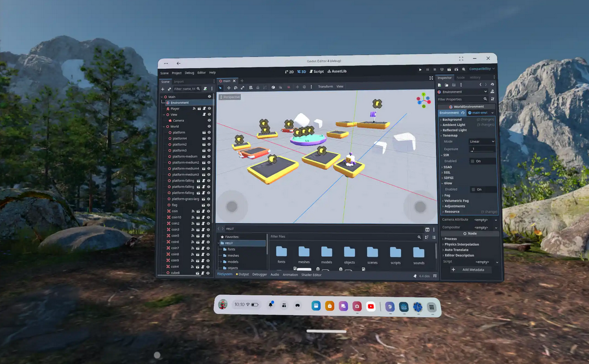Toggle distraction-free mode expand icon
This screenshot has height=364, width=589.
pyautogui.click(x=431, y=78)
